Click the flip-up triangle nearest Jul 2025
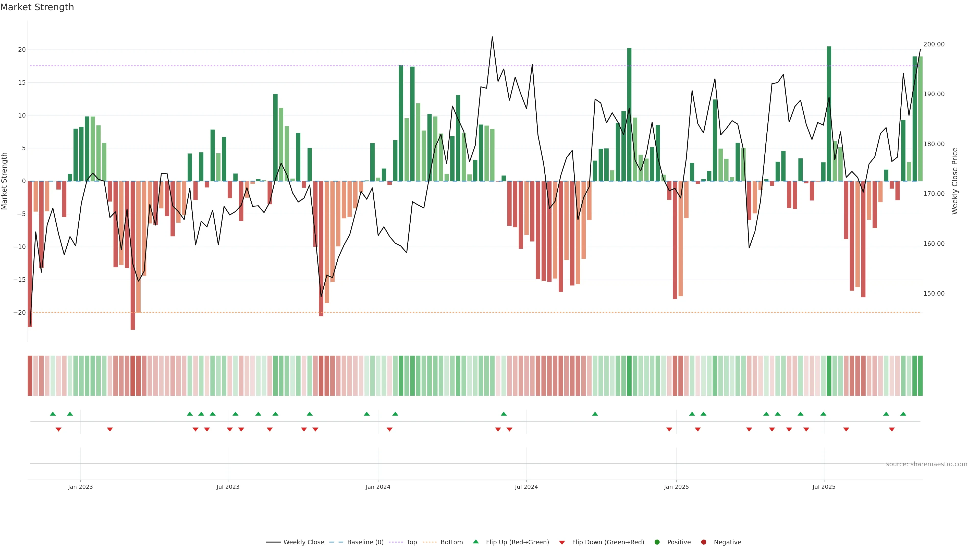Image resolution: width=980 pixels, height=551 pixels. pos(823,414)
